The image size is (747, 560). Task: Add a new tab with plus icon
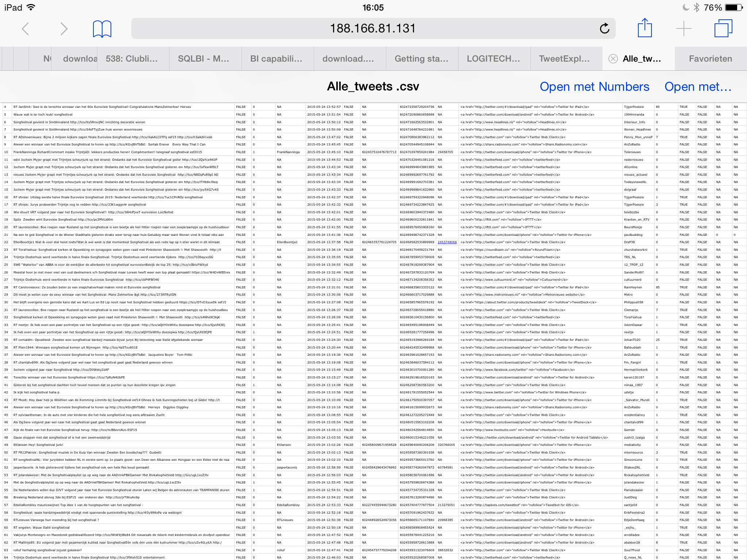(684, 28)
